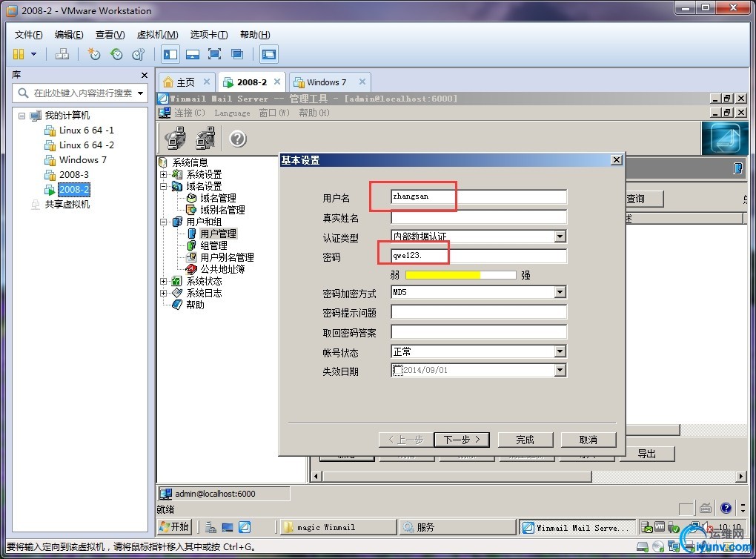This screenshot has height=559, width=756.
Task: Click the 用户名 input field
Action: pos(479,196)
